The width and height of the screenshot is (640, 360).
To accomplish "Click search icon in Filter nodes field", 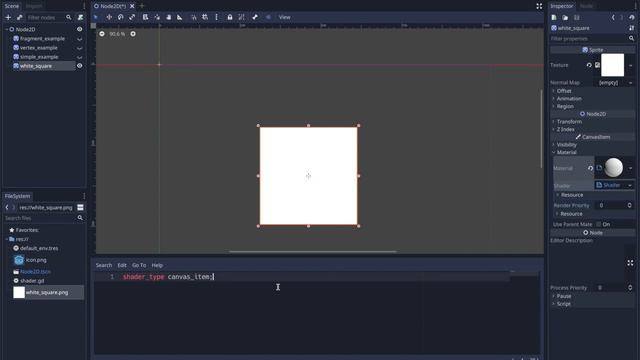I will (x=69, y=18).
